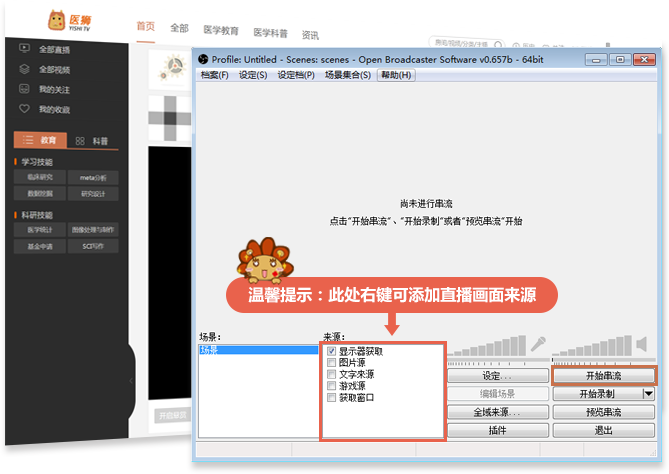669x474 pixels.
Task: Open the 帮助(H) menu
Action: [x=396, y=75]
